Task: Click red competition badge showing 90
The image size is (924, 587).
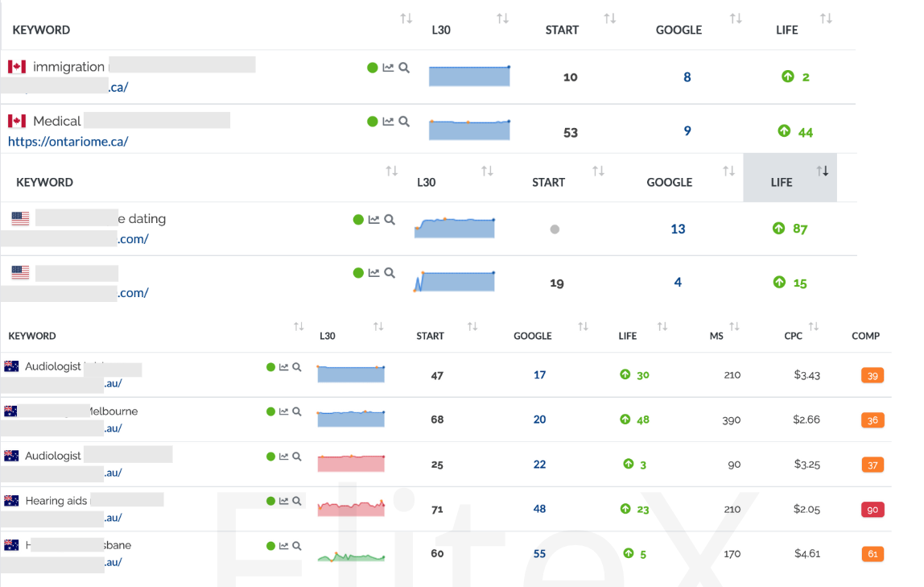Action: click(x=872, y=510)
